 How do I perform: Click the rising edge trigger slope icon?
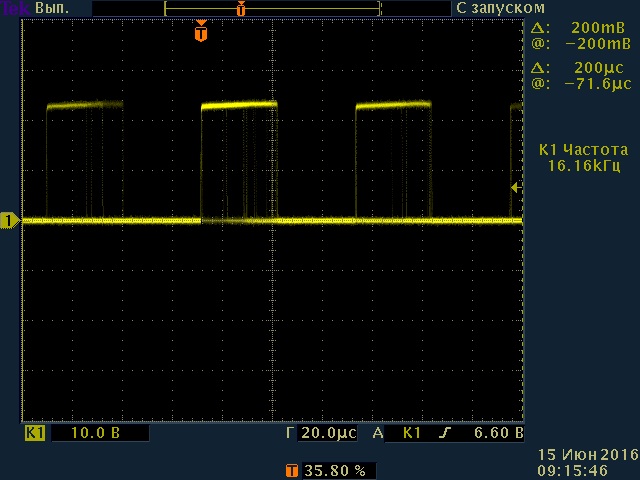coord(446,434)
